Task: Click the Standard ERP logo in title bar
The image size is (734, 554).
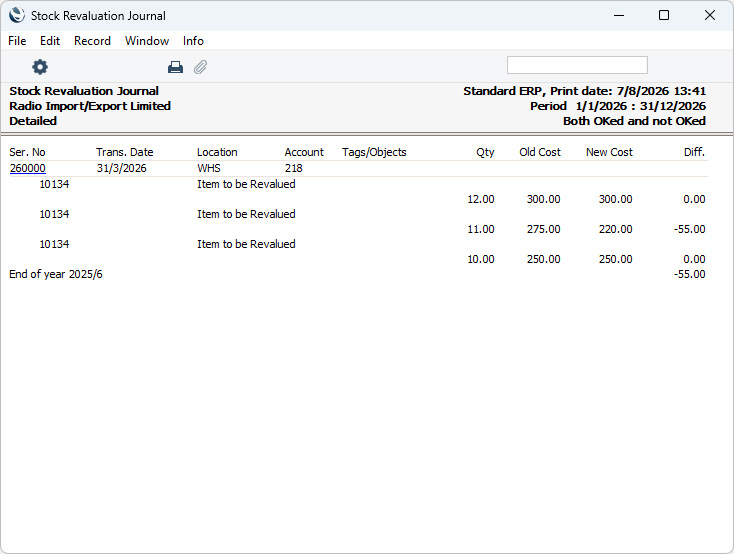Action: [x=16, y=15]
